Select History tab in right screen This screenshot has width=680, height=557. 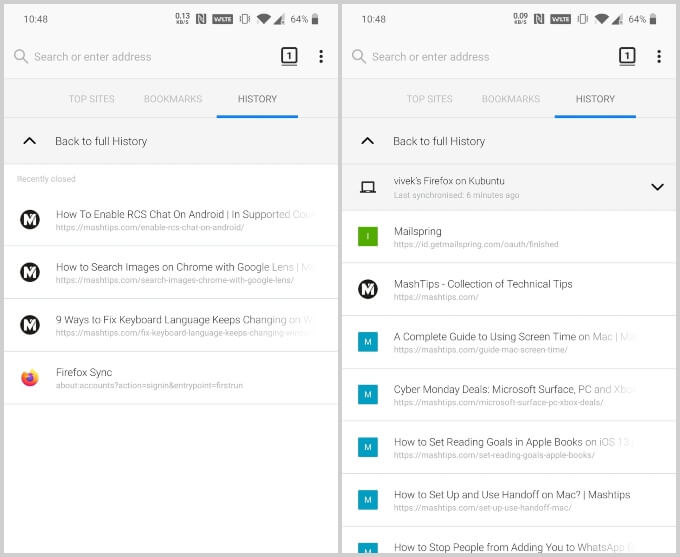pos(595,99)
